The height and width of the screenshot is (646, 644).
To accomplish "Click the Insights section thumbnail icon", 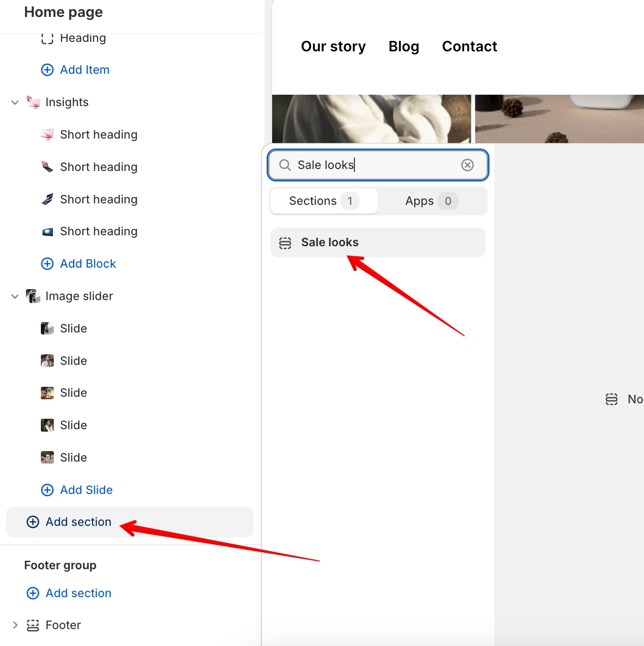I will pos(33,102).
